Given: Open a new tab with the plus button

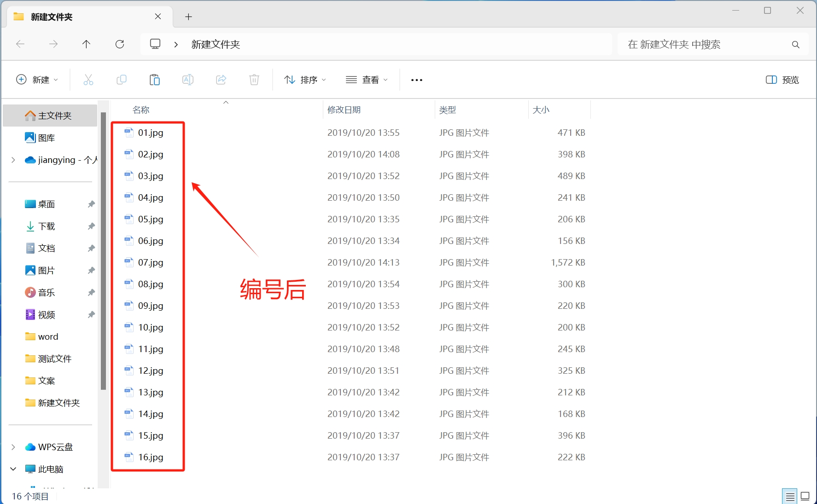Looking at the screenshot, I should click(188, 17).
